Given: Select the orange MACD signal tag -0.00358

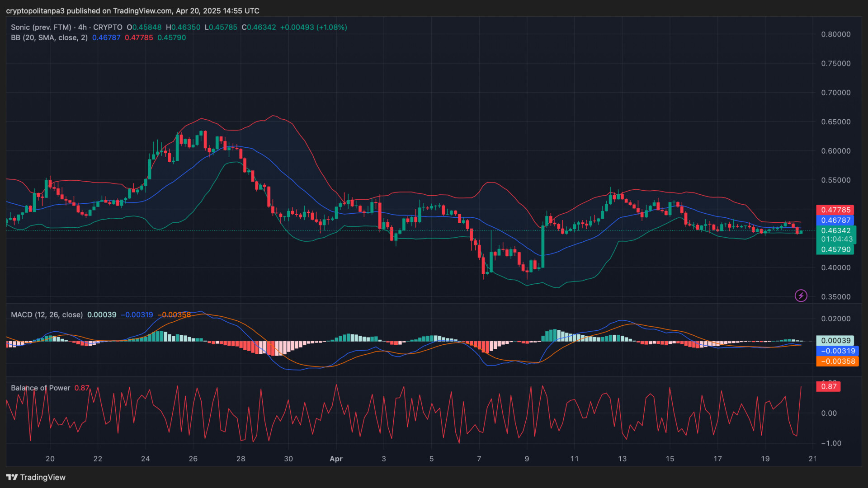Looking at the screenshot, I should coord(837,361).
